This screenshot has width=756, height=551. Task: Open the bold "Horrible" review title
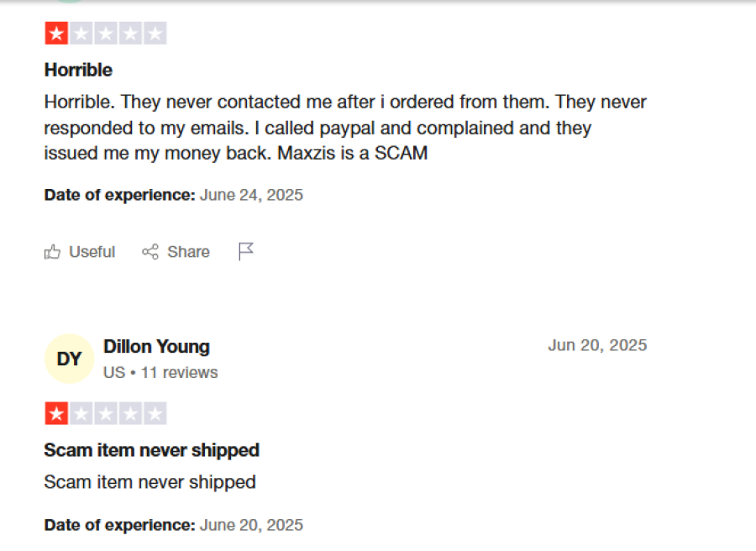[x=78, y=70]
